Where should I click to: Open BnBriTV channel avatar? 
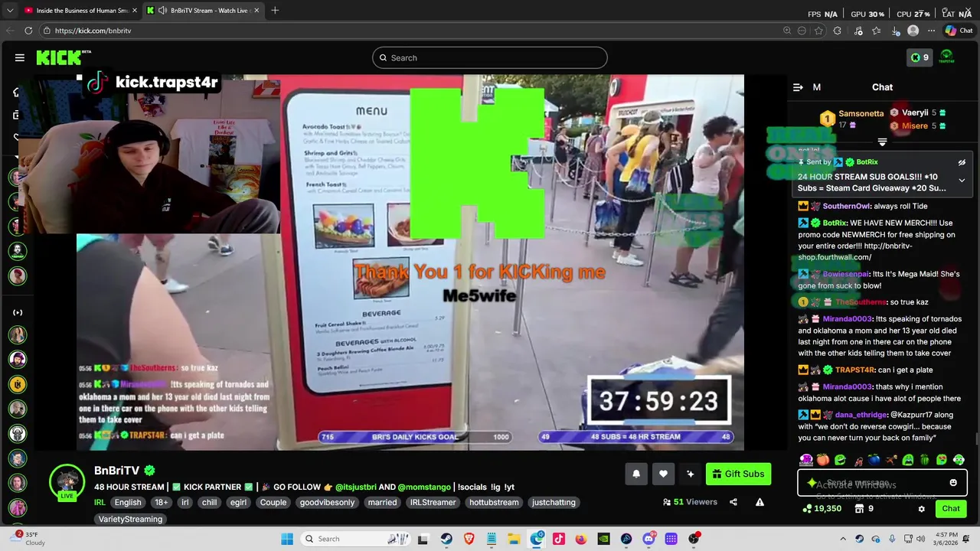pyautogui.click(x=67, y=481)
